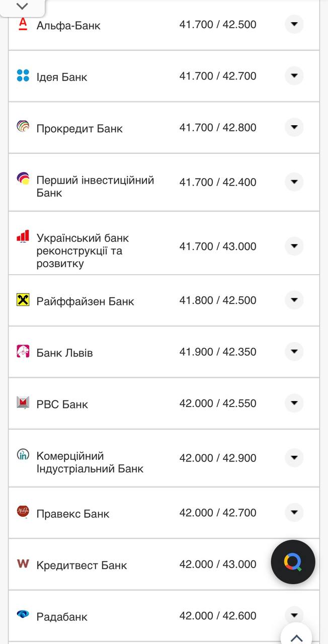Expand details for Український банк реконструкції

pyautogui.click(x=294, y=246)
